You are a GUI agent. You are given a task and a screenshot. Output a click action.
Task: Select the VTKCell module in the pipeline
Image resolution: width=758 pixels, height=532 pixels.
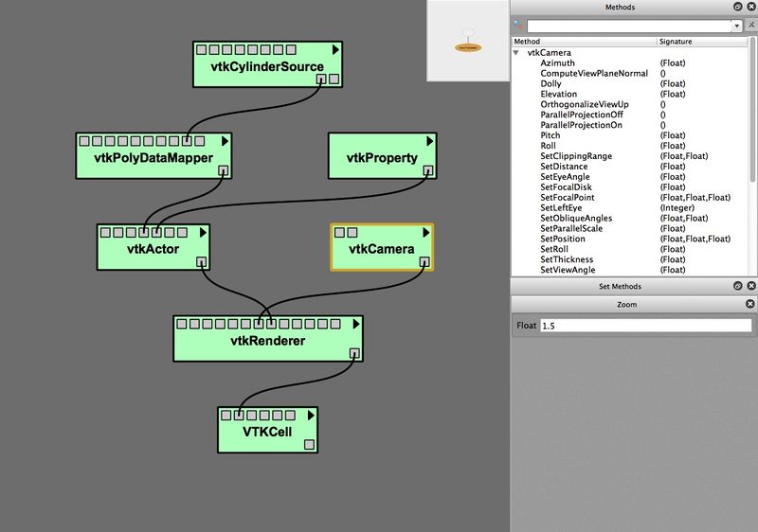pos(265,434)
